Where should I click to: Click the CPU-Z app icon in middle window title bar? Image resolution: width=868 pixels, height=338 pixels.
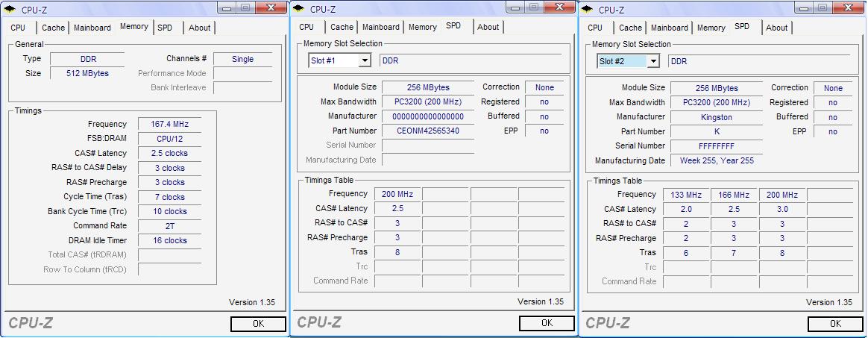pos(299,8)
